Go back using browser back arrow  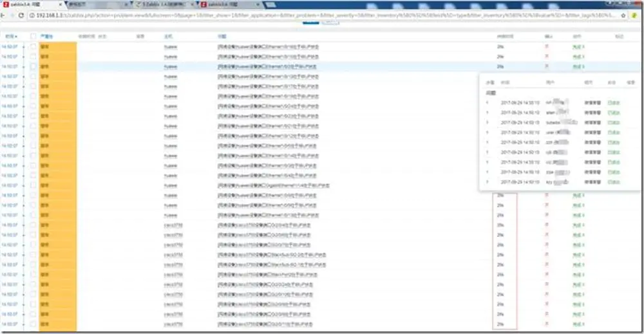click(x=2, y=15)
